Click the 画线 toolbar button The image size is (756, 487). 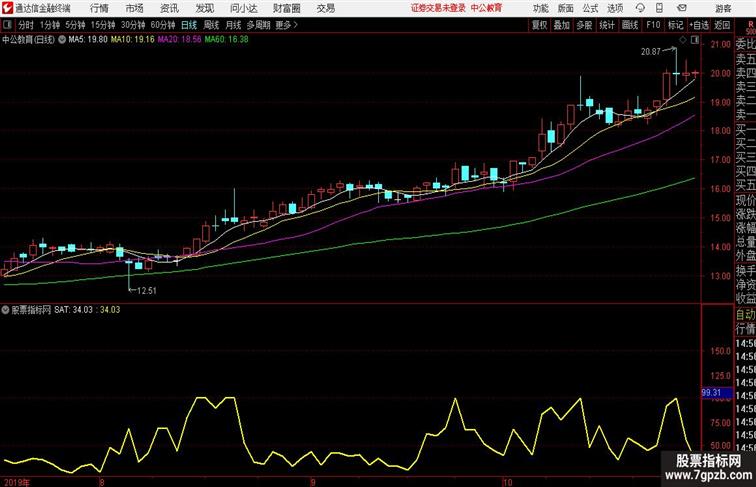tap(630, 25)
